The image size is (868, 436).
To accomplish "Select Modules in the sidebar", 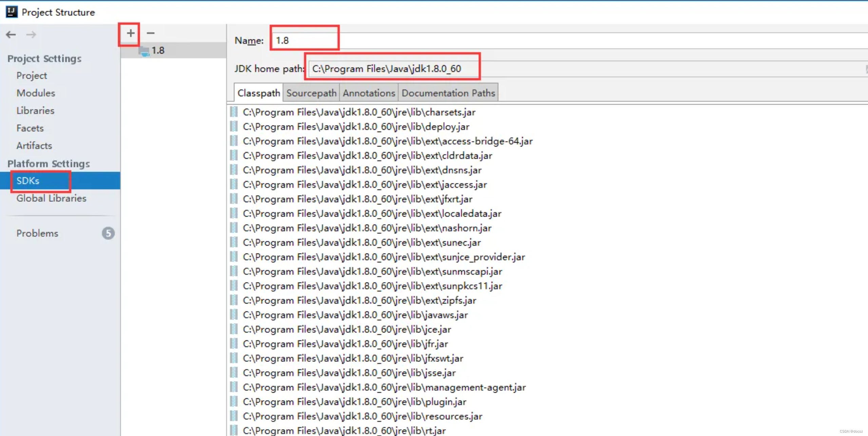I will [x=36, y=93].
